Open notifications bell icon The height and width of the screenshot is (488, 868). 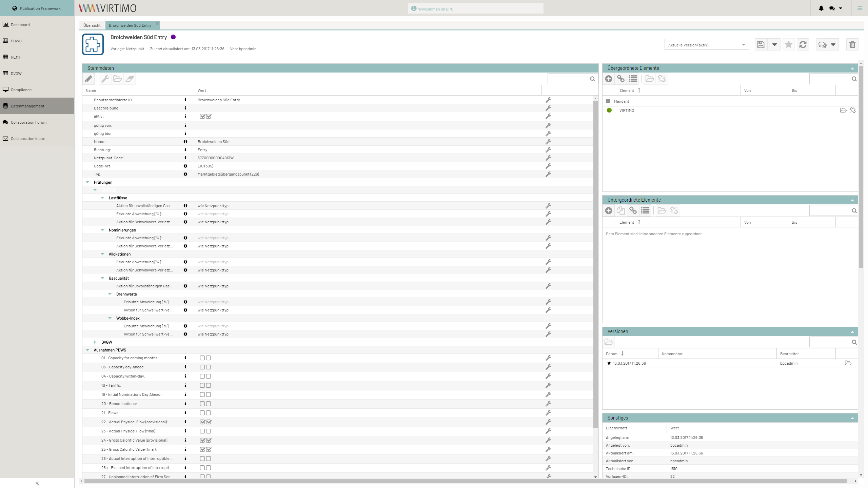[821, 8]
